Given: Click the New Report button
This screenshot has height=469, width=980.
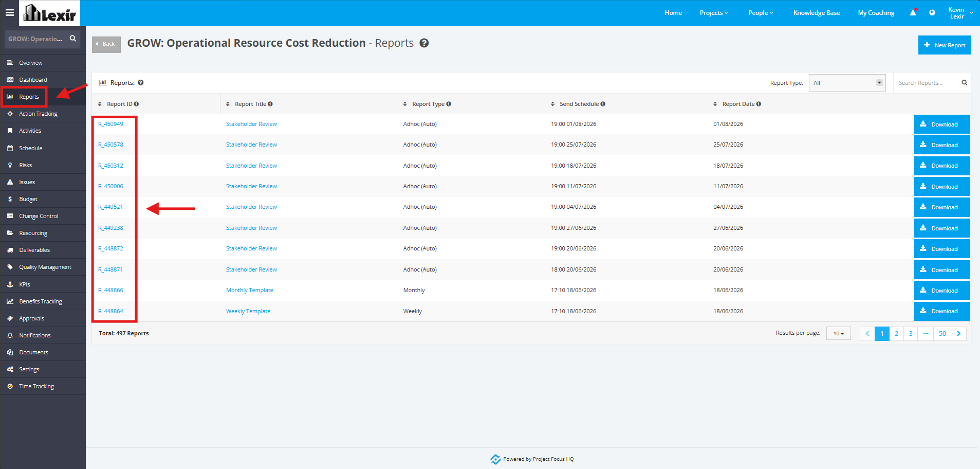Looking at the screenshot, I should [945, 45].
